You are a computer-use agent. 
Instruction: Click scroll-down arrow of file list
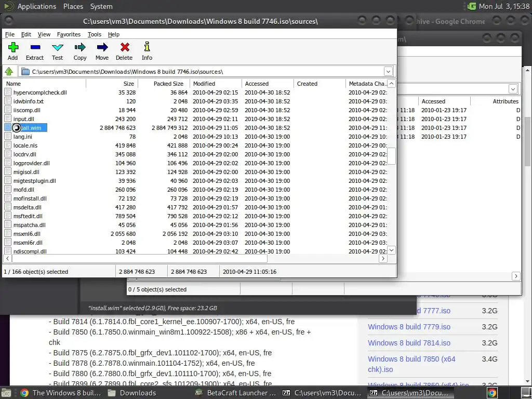point(392,250)
